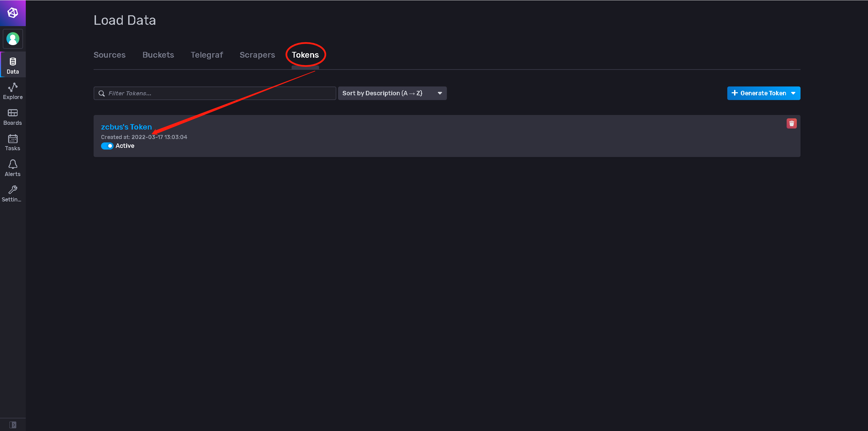
Task: Go to Boards dashboards page
Action: [x=13, y=117]
